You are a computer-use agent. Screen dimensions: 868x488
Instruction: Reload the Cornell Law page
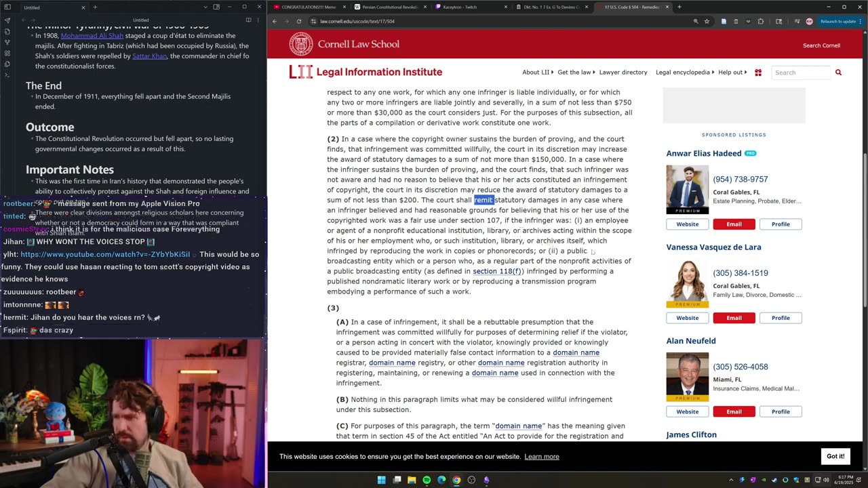(x=299, y=21)
